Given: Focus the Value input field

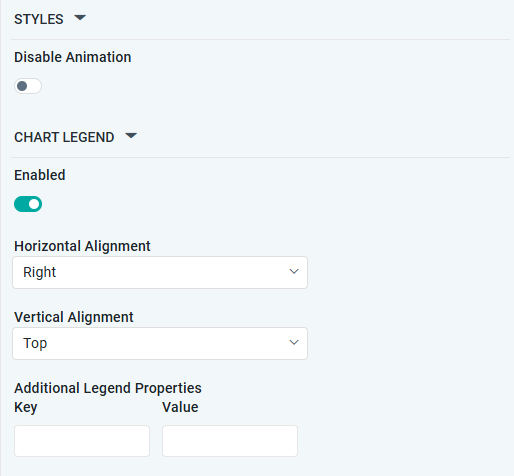Looking at the screenshot, I should (230, 441).
